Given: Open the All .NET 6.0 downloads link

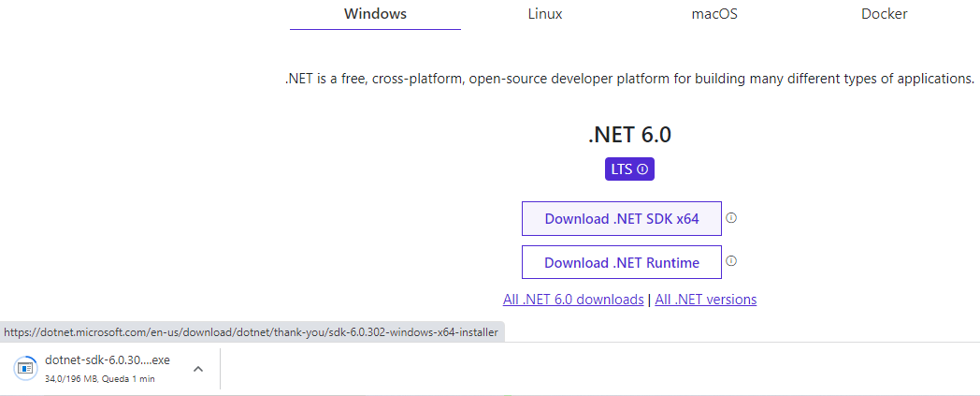Looking at the screenshot, I should [x=573, y=300].
